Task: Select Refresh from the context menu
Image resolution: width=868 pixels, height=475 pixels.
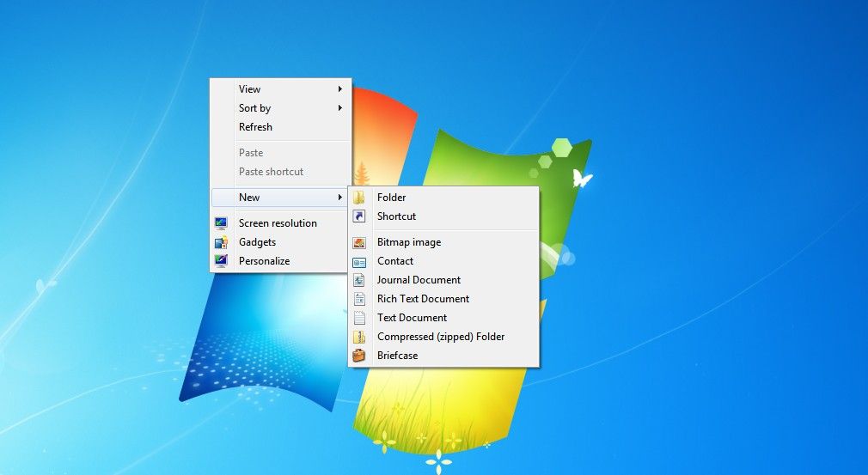Action: coord(255,127)
